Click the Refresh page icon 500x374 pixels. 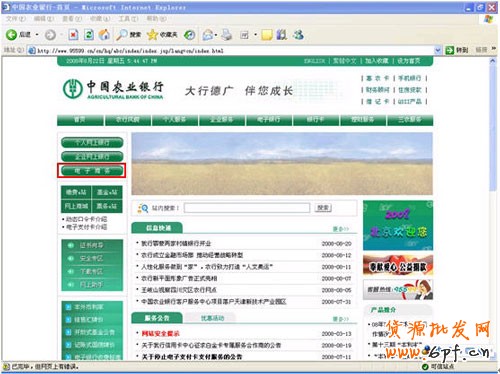click(89, 35)
